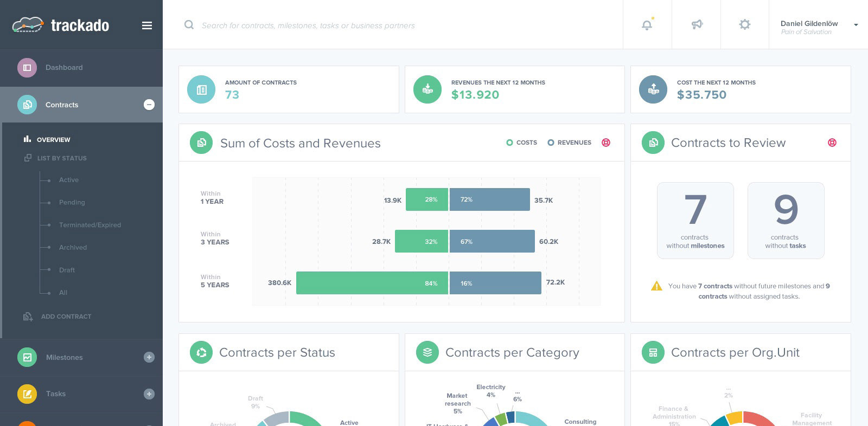Viewport: 868px width, 426px height.
Task: Expand the Tasks menu section
Action: [149, 394]
